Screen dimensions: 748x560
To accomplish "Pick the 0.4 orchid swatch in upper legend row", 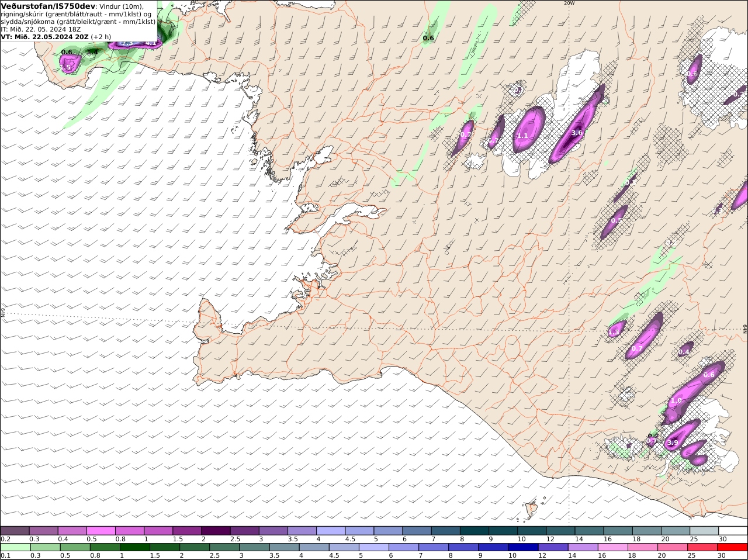I will [72, 531].
